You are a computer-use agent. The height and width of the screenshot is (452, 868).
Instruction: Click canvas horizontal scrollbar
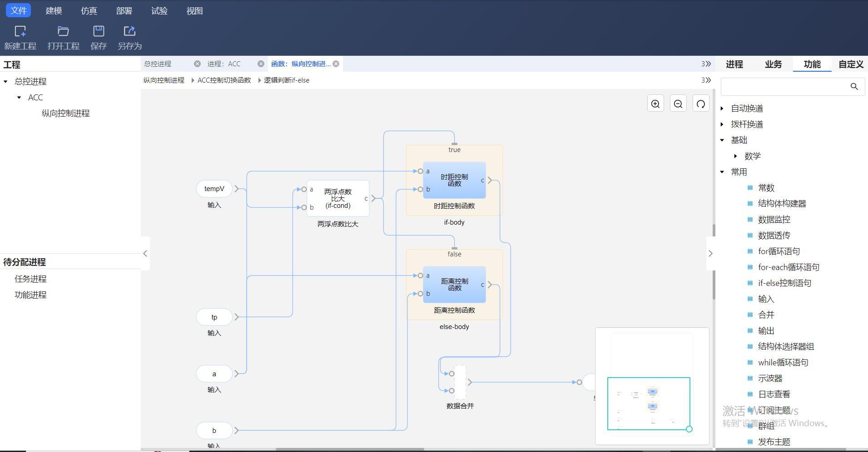(x=350, y=449)
